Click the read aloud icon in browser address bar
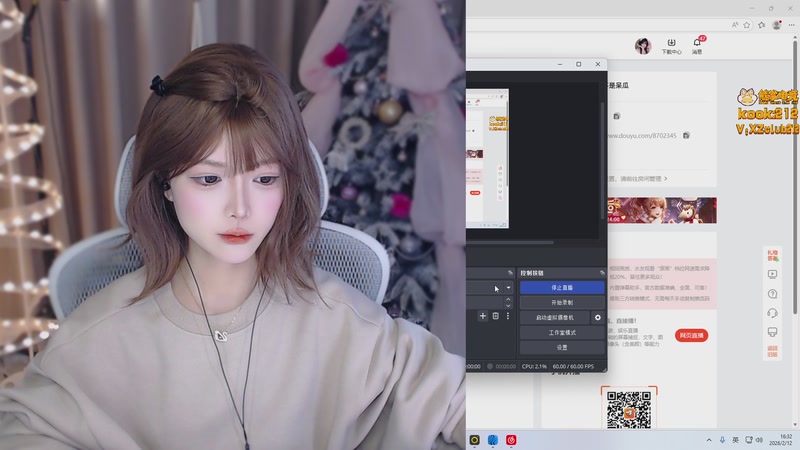 click(x=735, y=24)
